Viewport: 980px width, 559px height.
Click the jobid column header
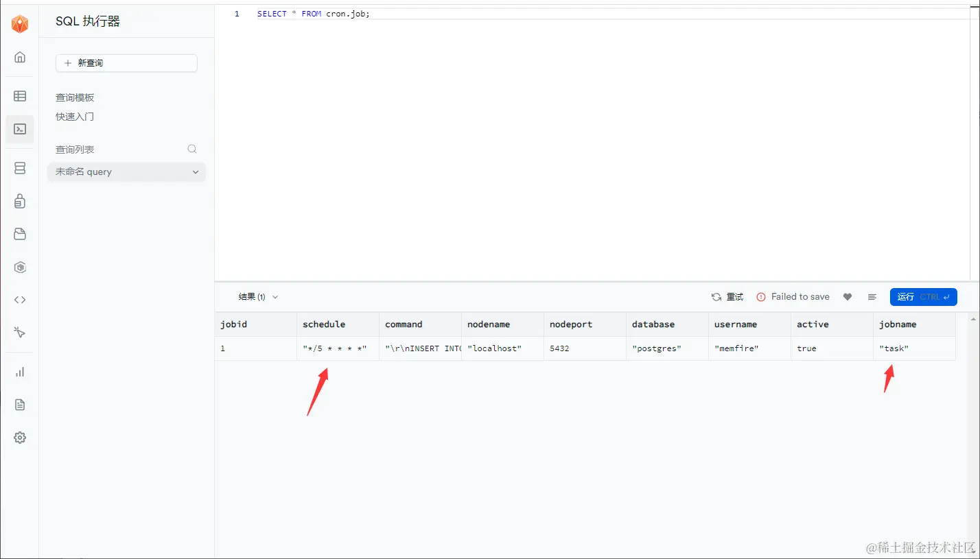[255, 324]
